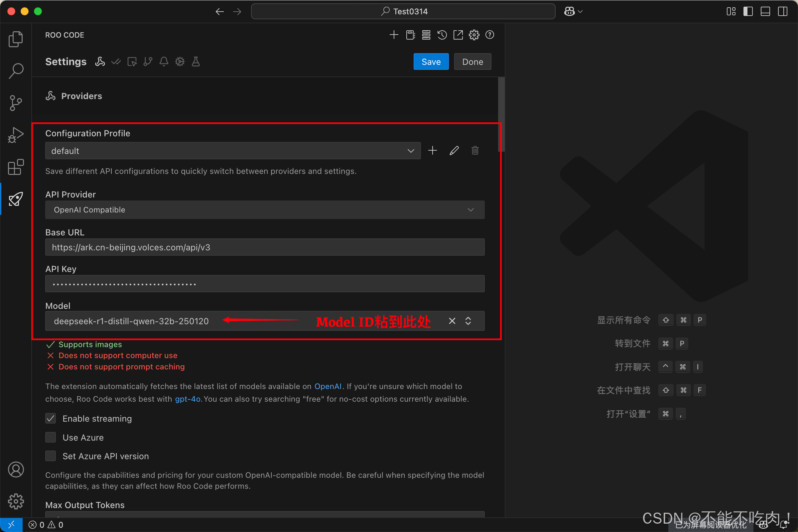The image size is (798, 532).
Task: Uncheck Enable streaming checkbox
Action: [51, 418]
